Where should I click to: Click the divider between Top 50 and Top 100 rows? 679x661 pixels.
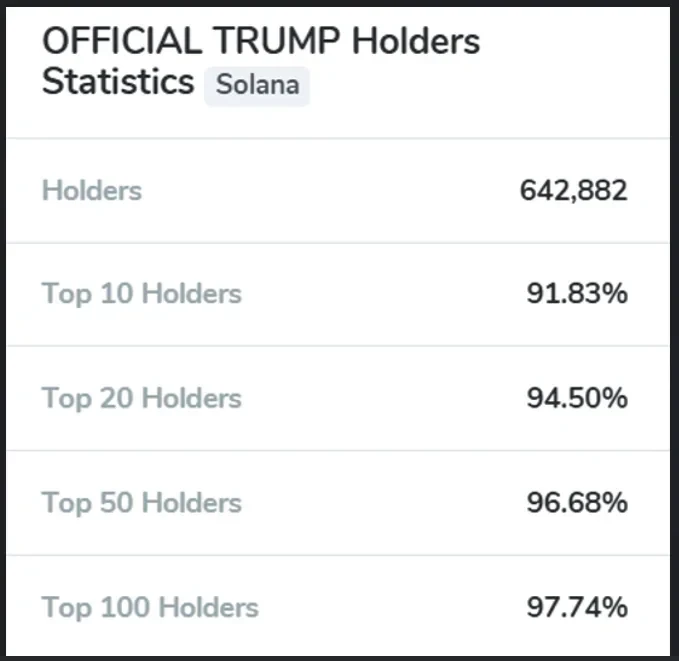(339, 555)
